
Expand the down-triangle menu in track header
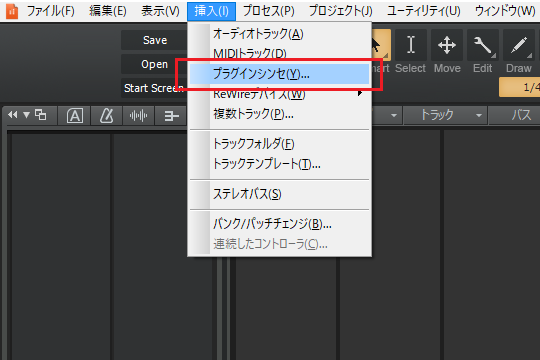(26, 115)
